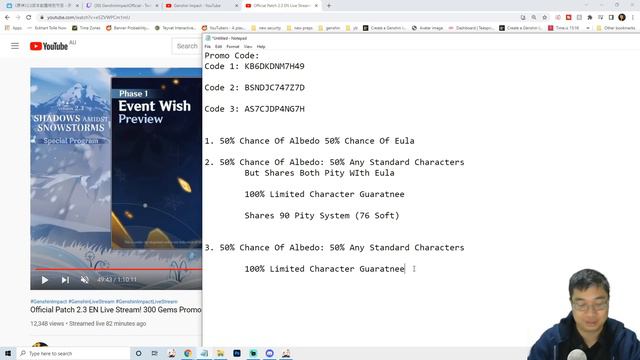
Task: Open the #GenshinLiveStream hashtag link
Action: pos(91,302)
